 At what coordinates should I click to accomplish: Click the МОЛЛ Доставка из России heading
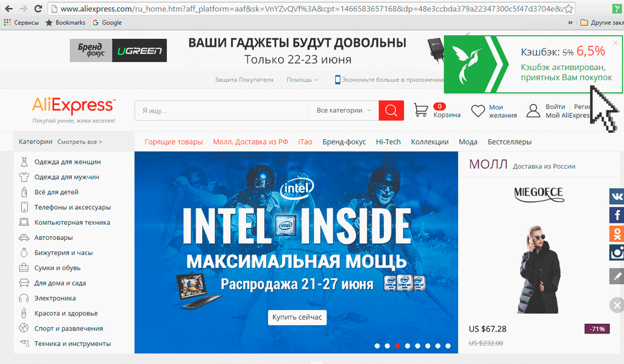coord(522,164)
